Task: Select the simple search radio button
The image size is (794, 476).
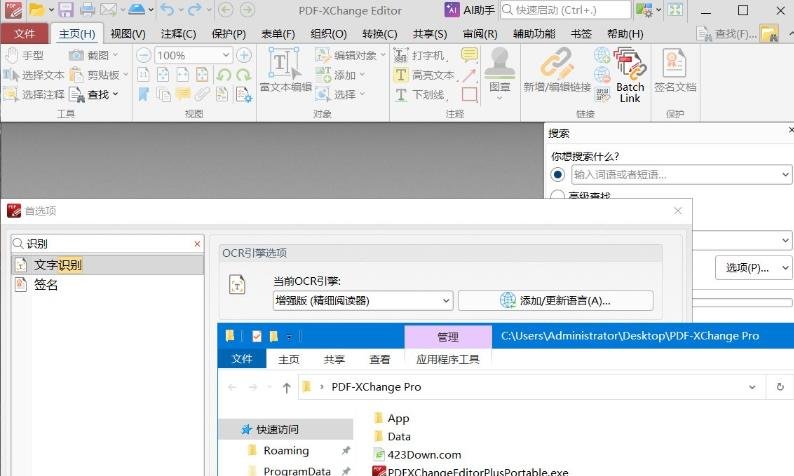Action: coord(558,175)
